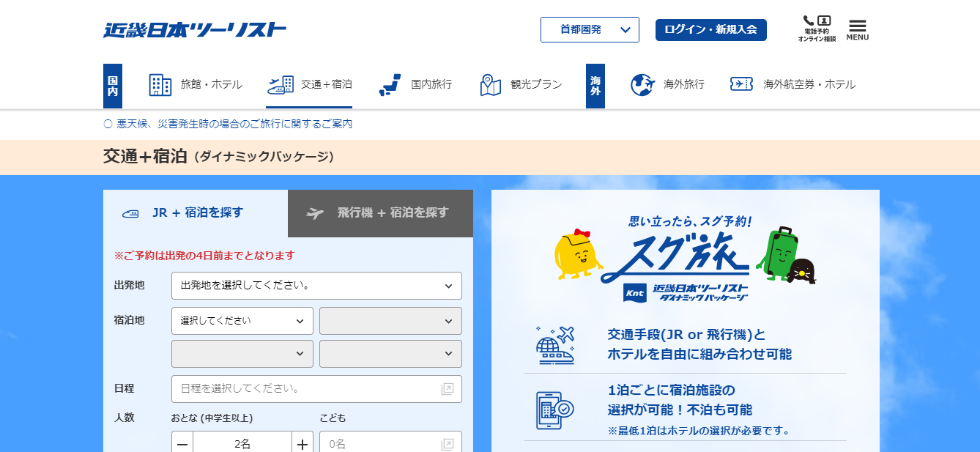
Task: Expand the 首都圏発 departure region dropdown
Action: [x=590, y=30]
